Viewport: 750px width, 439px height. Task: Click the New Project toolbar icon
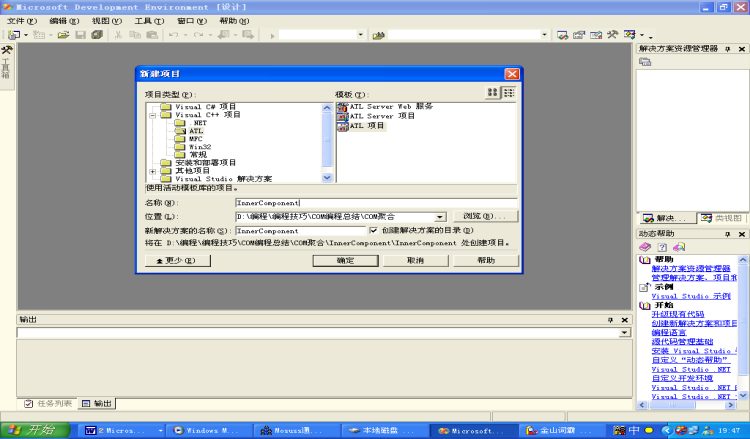pyautogui.click(x=14, y=35)
